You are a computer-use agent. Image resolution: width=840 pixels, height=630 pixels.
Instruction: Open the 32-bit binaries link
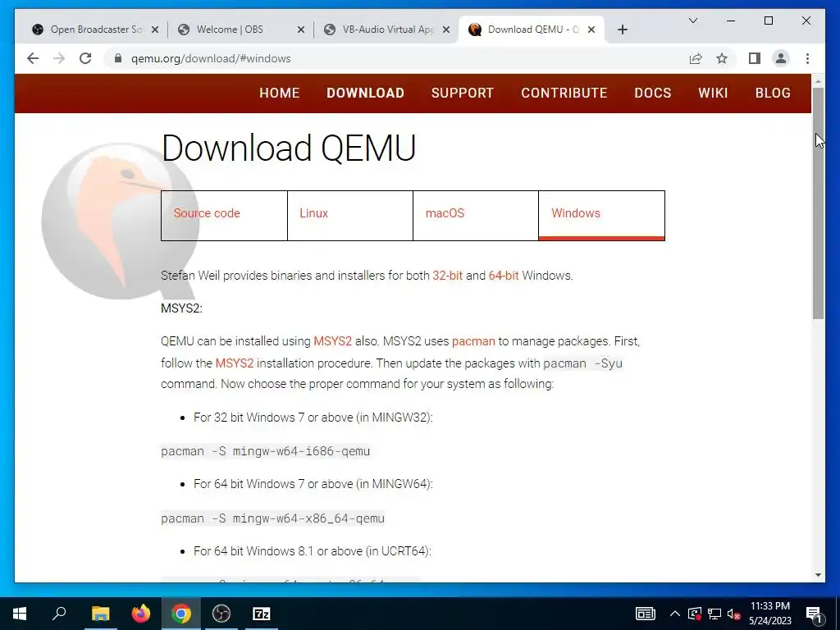tap(447, 276)
